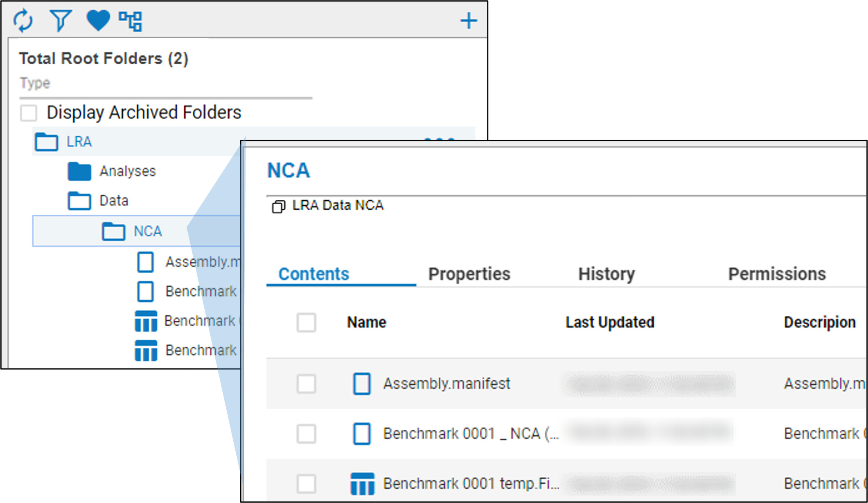Click the Assembly.manifest file icon
Screen dimensions: 868x503
point(362,384)
